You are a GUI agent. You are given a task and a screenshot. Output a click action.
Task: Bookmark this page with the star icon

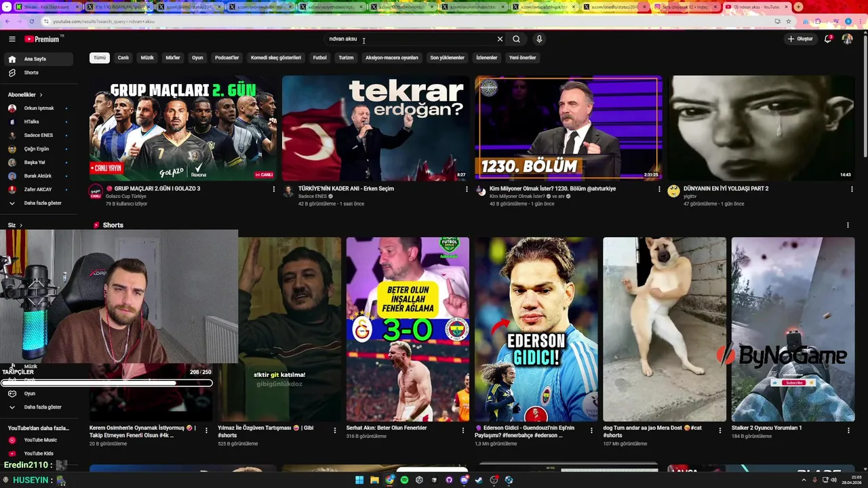788,21
